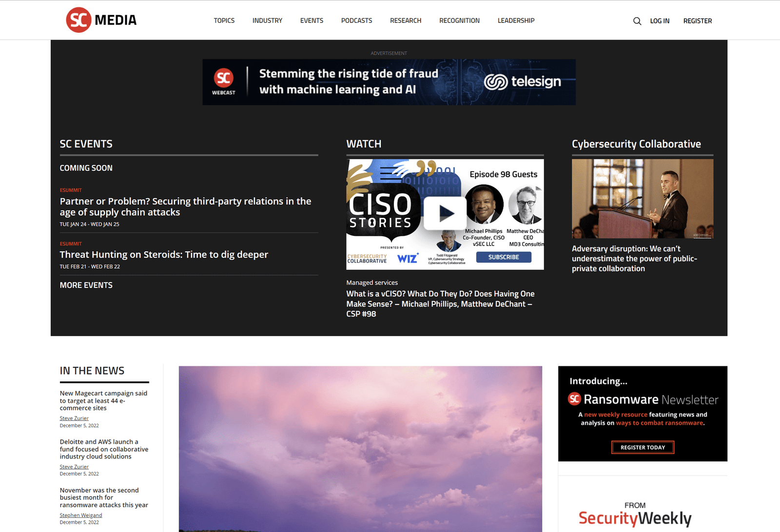Click the Register link in header
780x532 pixels.
(x=698, y=21)
